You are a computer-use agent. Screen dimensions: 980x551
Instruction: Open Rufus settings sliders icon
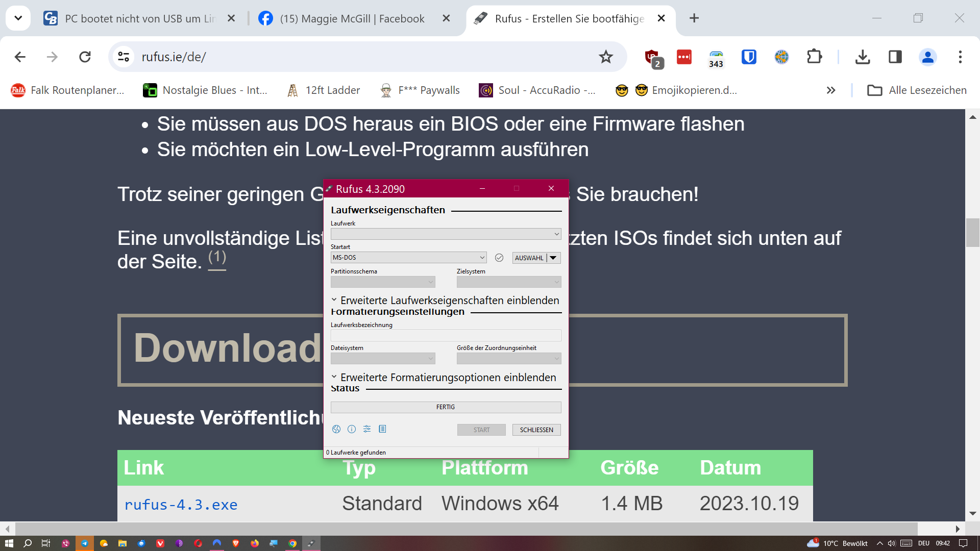pyautogui.click(x=367, y=429)
